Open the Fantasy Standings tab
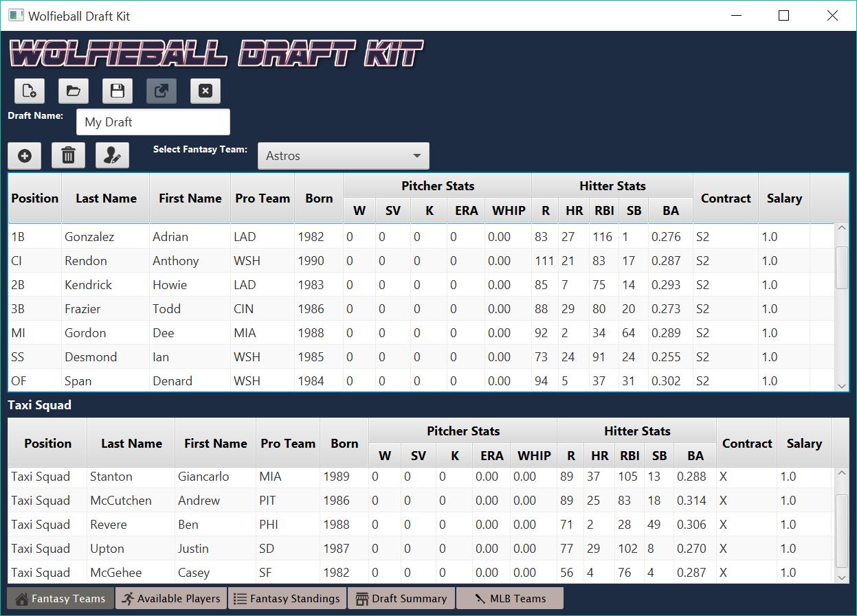Viewport: 857px width, 616px height. pyautogui.click(x=287, y=598)
